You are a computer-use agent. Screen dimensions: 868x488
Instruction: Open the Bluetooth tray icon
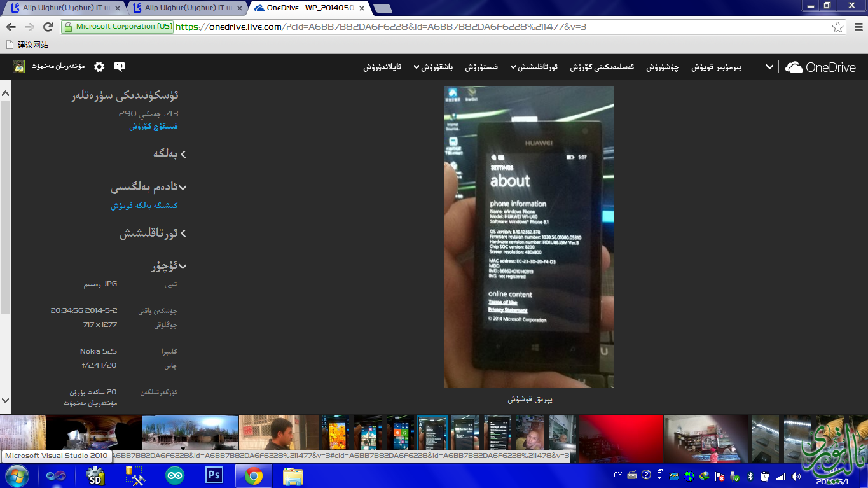[750, 476]
